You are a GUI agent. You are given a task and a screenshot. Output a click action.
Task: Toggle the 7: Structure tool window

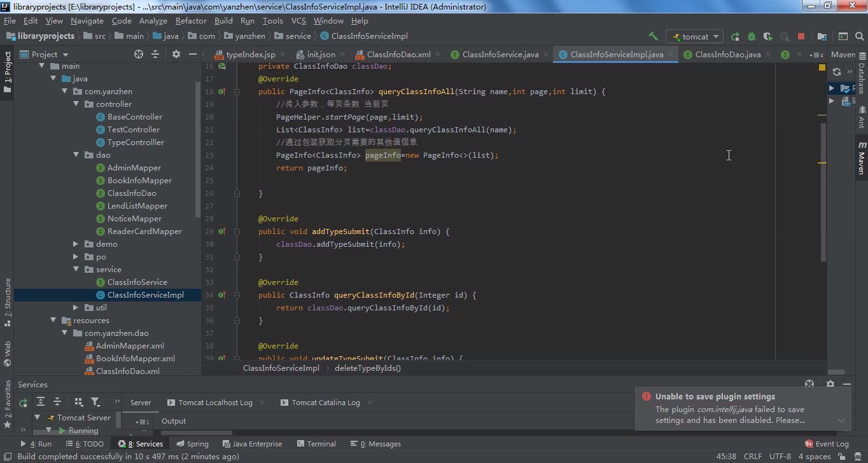[8, 301]
